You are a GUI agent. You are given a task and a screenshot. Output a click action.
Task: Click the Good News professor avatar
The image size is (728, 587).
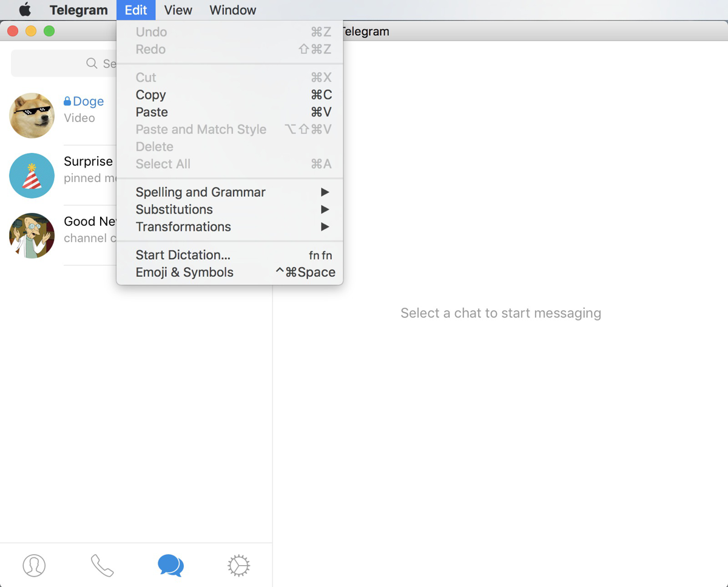32,236
